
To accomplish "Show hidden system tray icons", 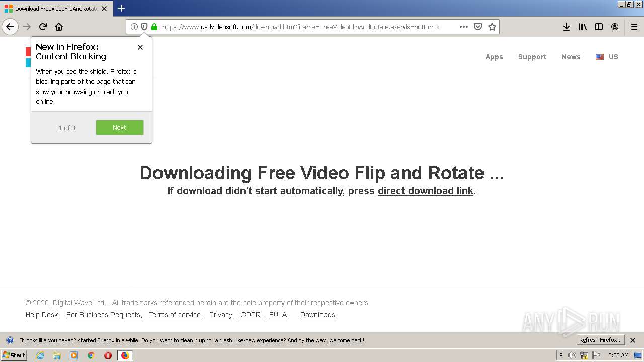I will pyautogui.click(x=561, y=355).
